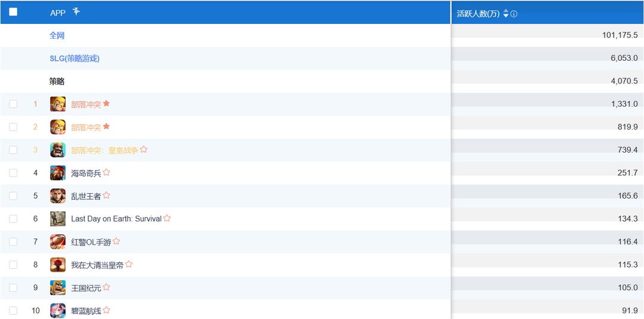The width and height of the screenshot is (644, 319).
Task: Open the 部落冲突:皇室战争 app name
Action: (x=104, y=150)
